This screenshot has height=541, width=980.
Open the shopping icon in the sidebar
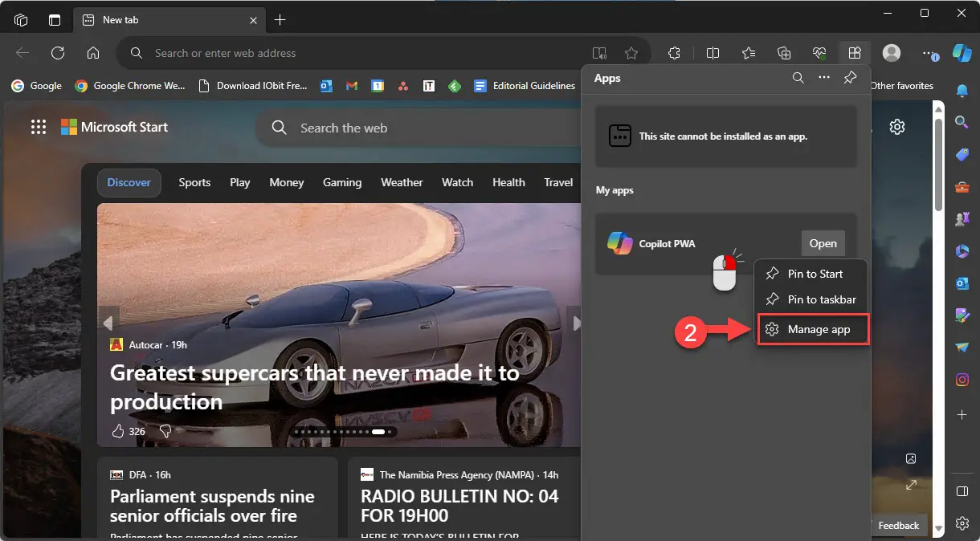click(962, 155)
